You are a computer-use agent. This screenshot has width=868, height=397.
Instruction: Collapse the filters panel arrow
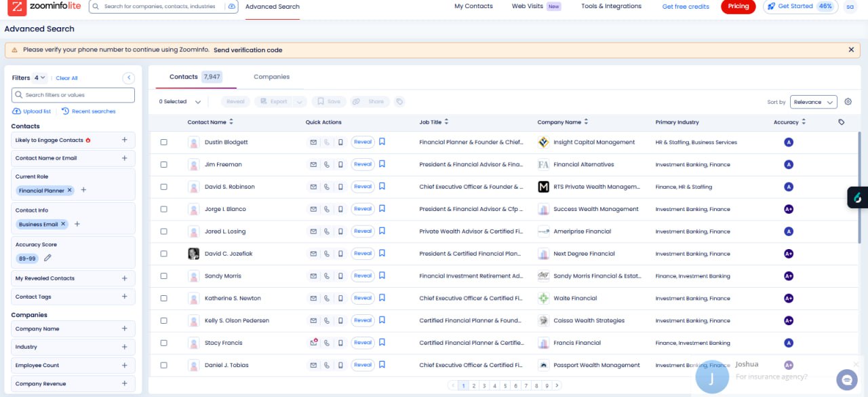[x=128, y=78]
